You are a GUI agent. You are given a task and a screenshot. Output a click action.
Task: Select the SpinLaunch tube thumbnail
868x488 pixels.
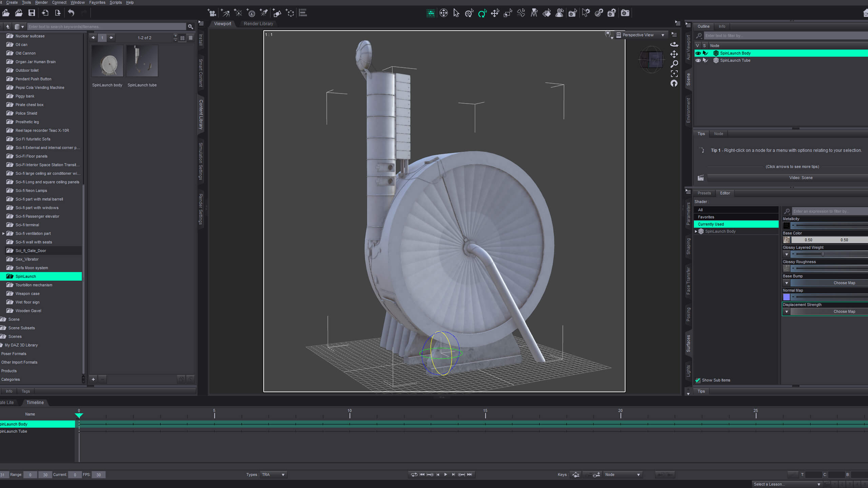pyautogui.click(x=142, y=61)
